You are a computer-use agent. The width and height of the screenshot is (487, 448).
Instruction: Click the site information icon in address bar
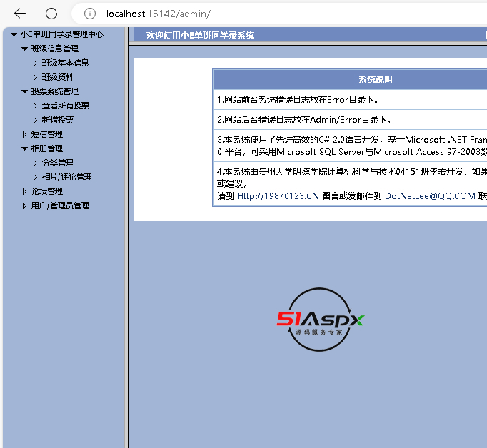click(90, 14)
